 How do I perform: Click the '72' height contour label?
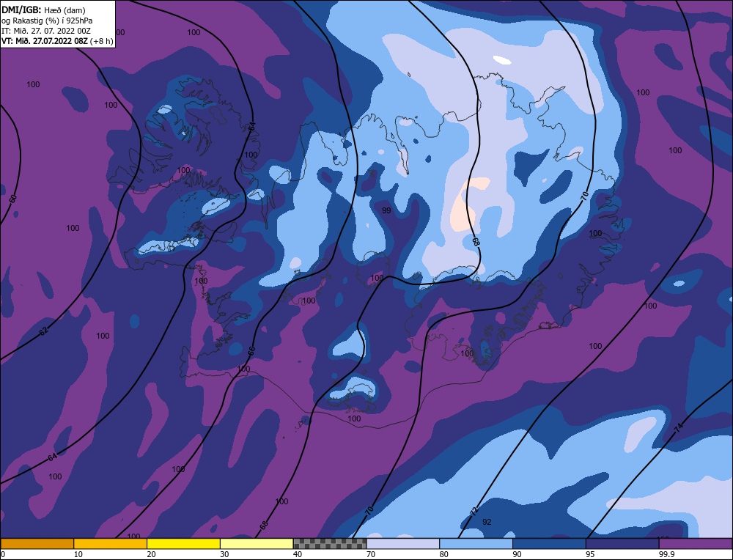474,511
